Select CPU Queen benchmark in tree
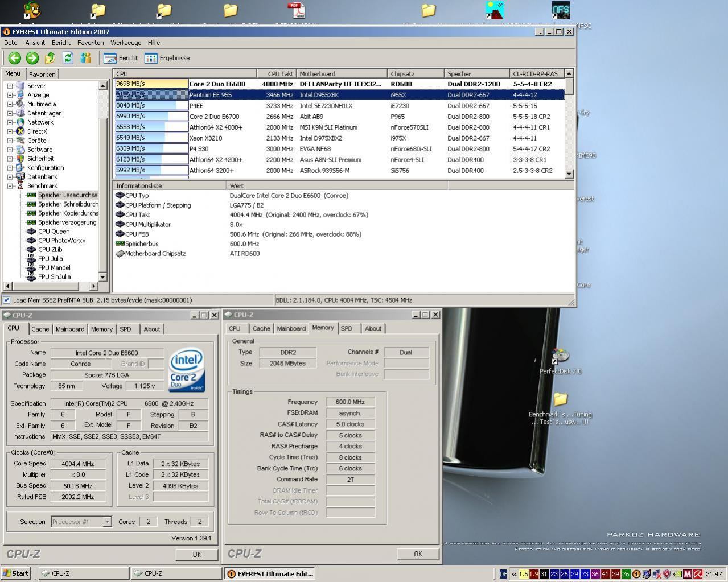The height and width of the screenshot is (582, 728). pyautogui.click(x=54, y=232)
